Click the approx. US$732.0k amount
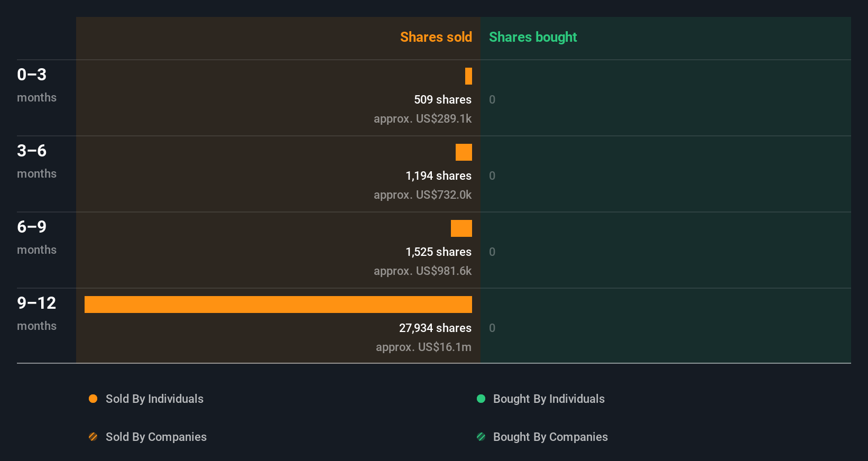This screenshot has height=461, width=868. pyautogui.click(x=422, y=195)
